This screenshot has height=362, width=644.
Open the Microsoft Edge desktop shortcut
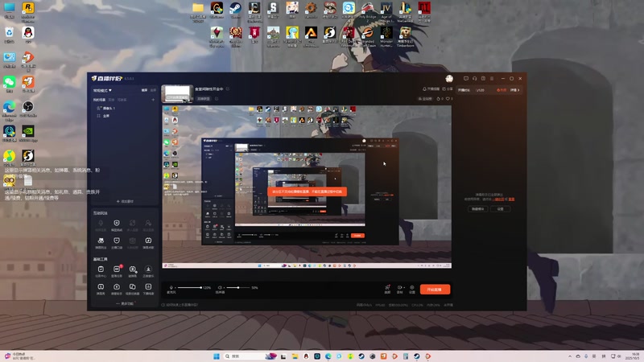9,111
